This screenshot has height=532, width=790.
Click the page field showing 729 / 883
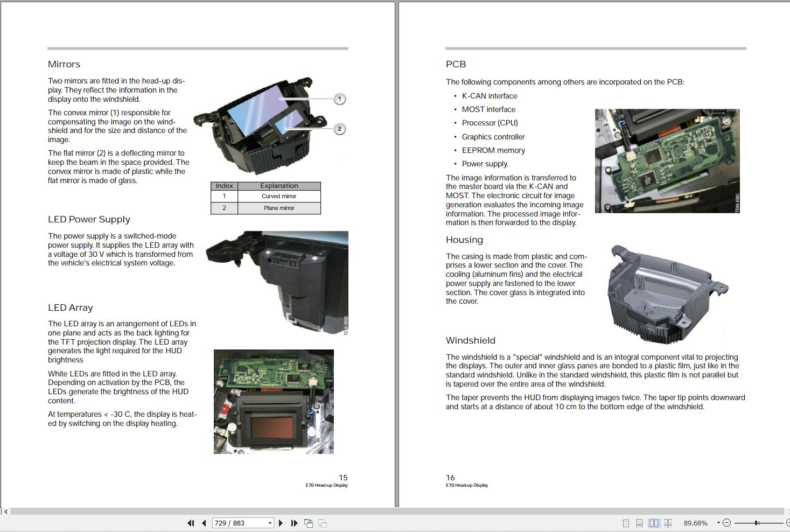237,523
